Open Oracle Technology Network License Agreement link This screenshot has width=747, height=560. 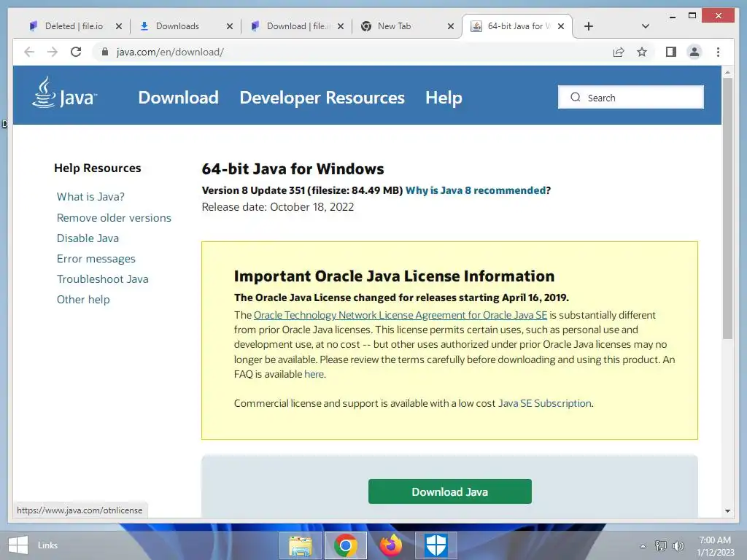click(400, 315)
